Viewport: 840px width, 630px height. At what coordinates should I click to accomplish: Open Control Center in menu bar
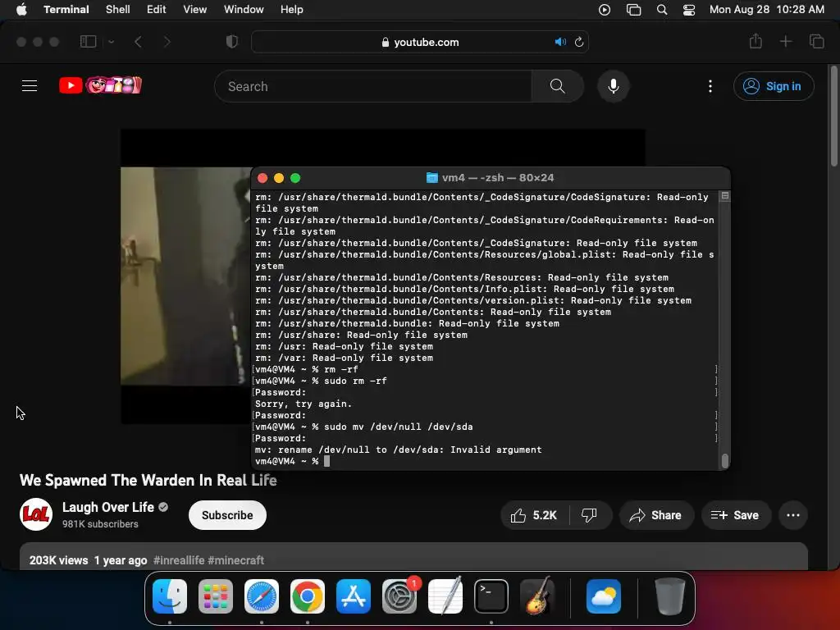tap(689, 10)
